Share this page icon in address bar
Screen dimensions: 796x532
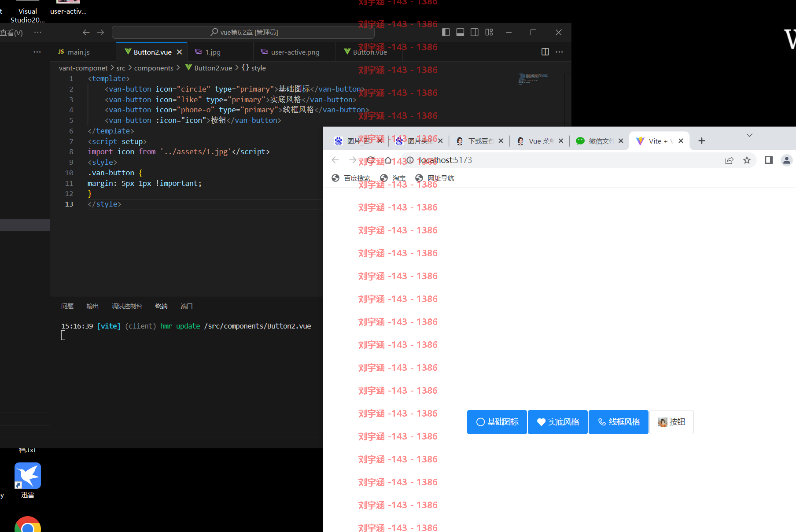click(730, 160)
